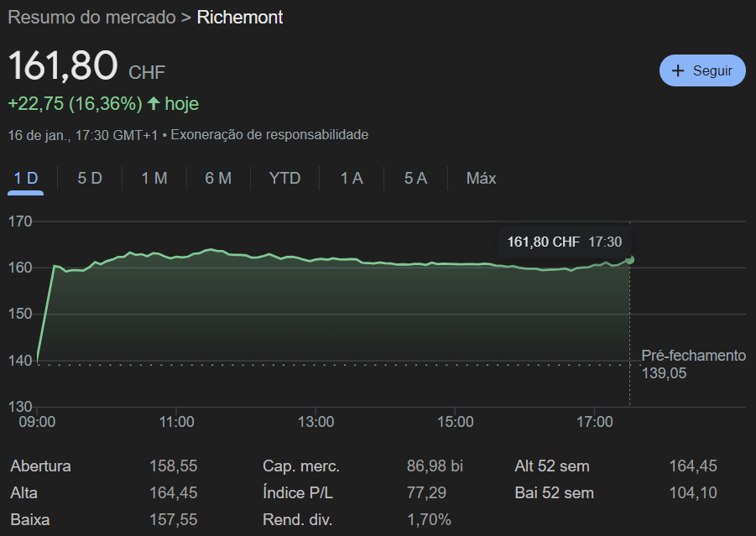Click the 161,80 CHF price tooltip on chart

click(562, 242)
